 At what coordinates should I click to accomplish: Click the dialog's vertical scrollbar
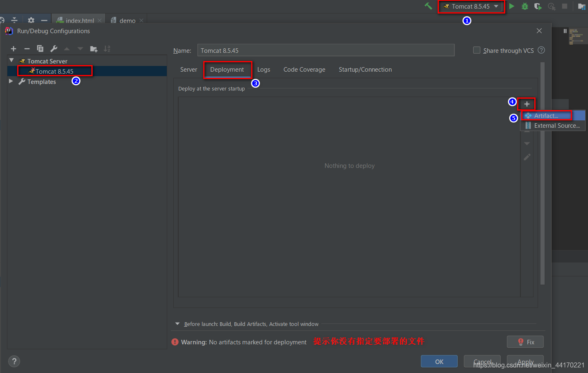pos(543,173)
